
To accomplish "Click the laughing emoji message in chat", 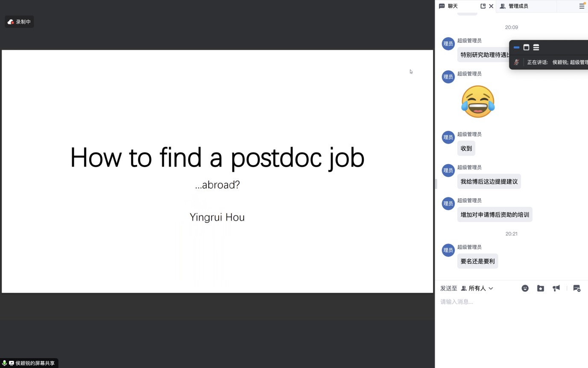I will [478, 102].
